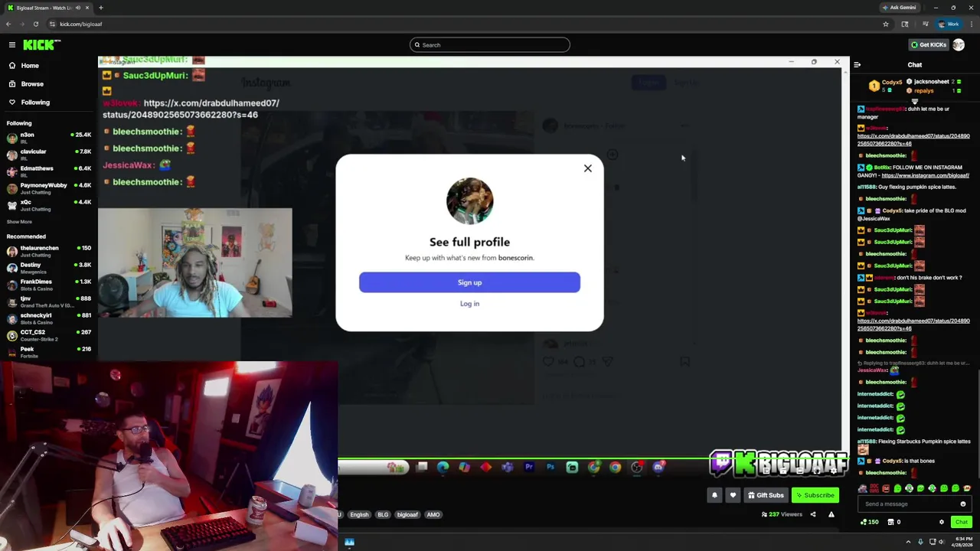Open schneckyirl recommended channel
This screenshot has width=980, height=551.
tap(48, 318)
